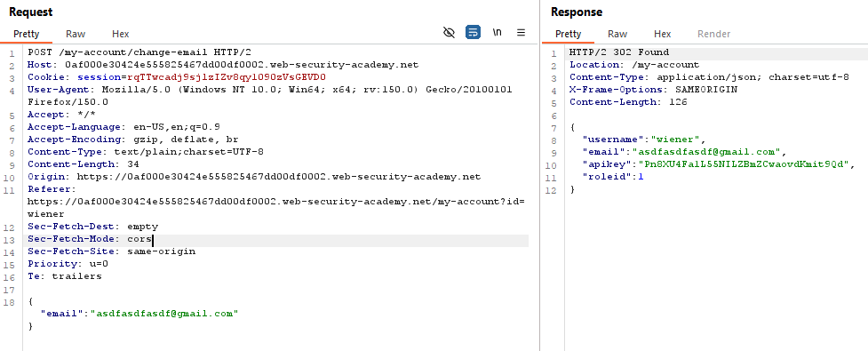
Task: Open the Request hamburger menu
Action: [521, 33]
